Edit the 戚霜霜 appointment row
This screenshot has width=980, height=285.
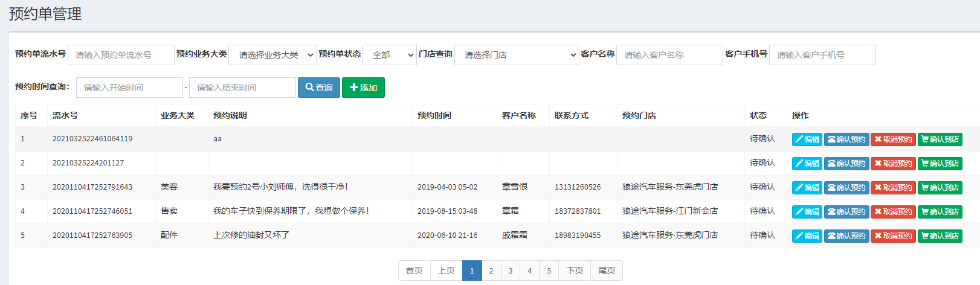[807, 236]
